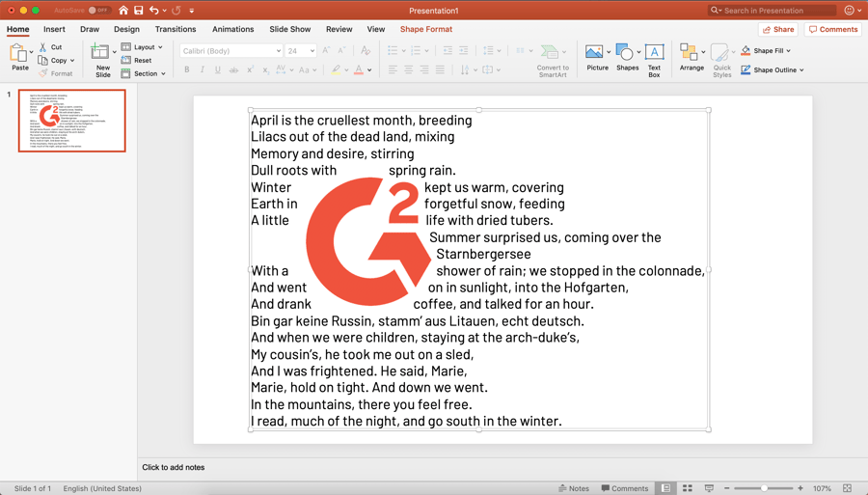Switch to the Design tab
Viewport: 868px width, 495px height.
[126, 29]
